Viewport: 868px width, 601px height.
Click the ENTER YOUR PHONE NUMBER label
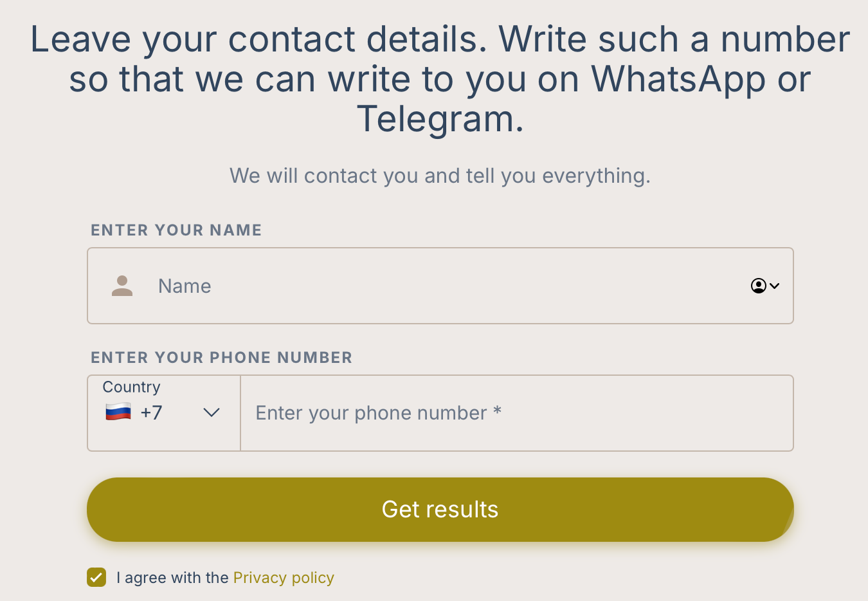pos(221,358)
